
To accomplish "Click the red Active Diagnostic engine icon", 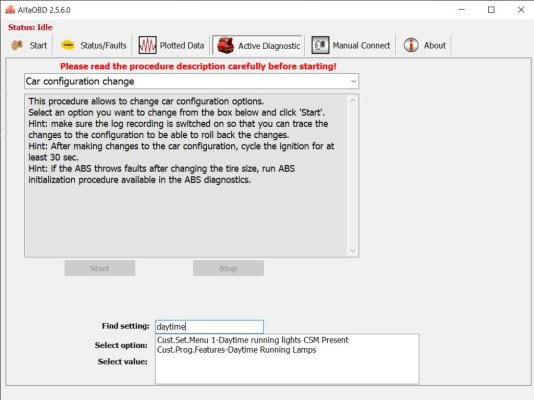I will coord(225,45).
